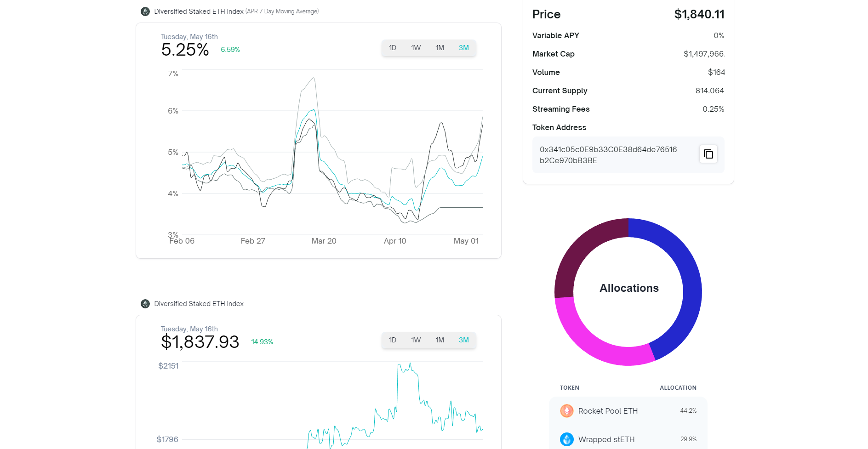Select 1D range on the price chart
The width and height of the screenshot is (868, 449).
[x=393, y=340]
